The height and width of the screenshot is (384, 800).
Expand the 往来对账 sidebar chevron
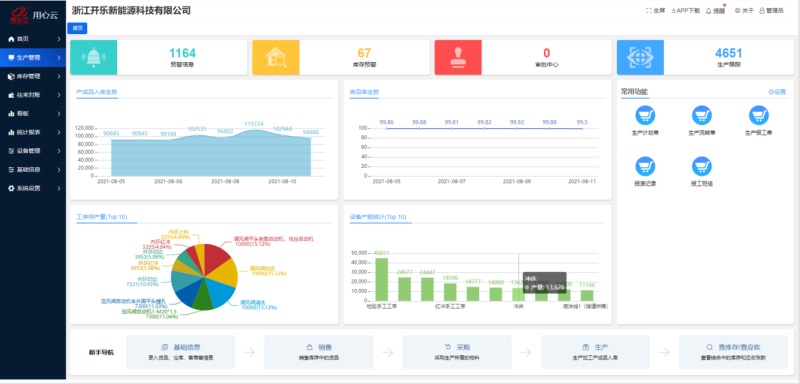tap(59, 95)
